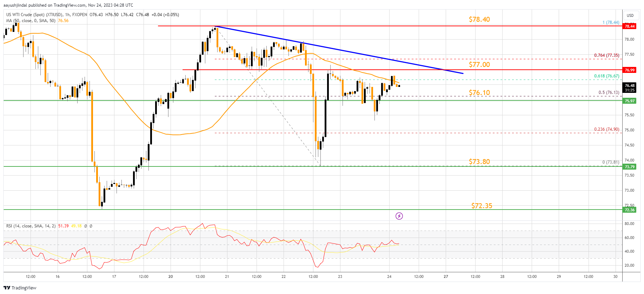Click the 80.00 RSI axis level
The height and width of the screenshot is (294, 644).
point(629,224)
